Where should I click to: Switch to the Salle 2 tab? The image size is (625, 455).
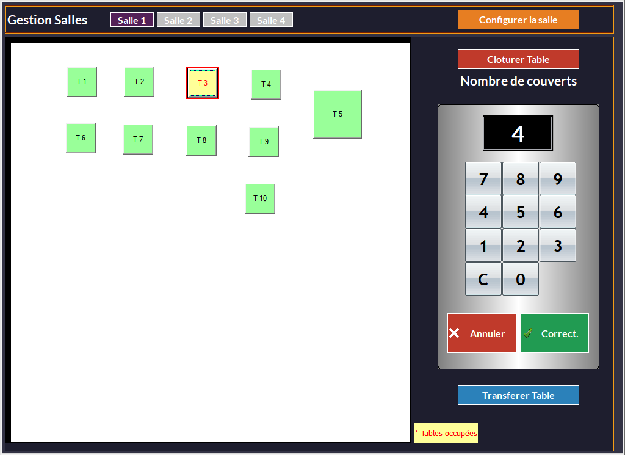tap(178, 20)
